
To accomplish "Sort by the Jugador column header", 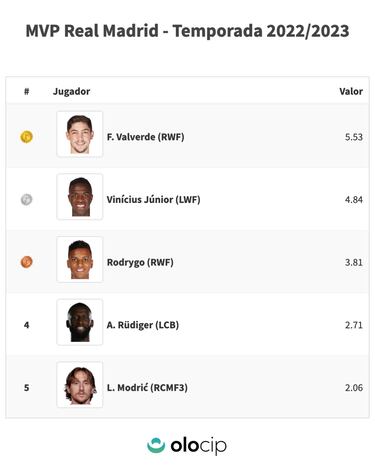I will pyautogui.click(x=71, y=91).
